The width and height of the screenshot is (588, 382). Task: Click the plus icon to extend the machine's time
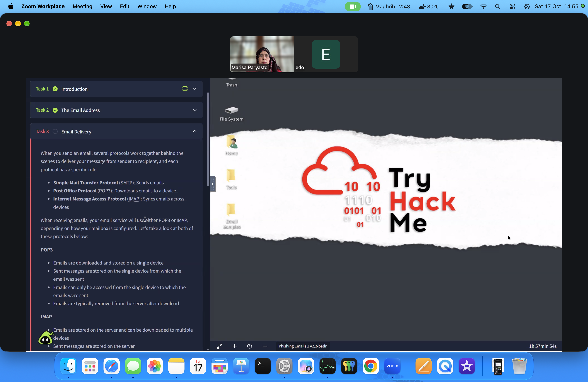click(234, 346)
